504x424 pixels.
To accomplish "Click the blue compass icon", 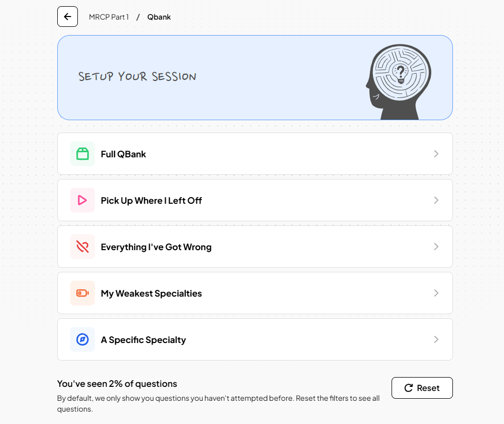I will (83, 339).
